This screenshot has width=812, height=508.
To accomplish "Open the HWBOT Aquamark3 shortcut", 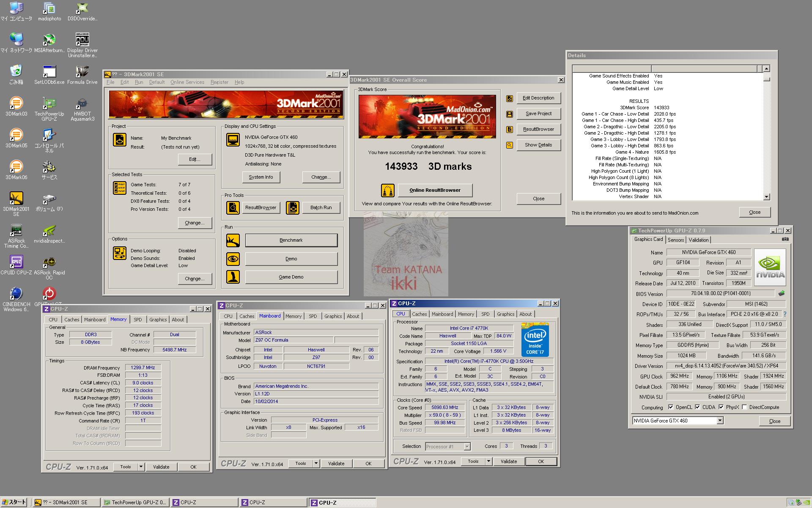I will click(82, 108).
